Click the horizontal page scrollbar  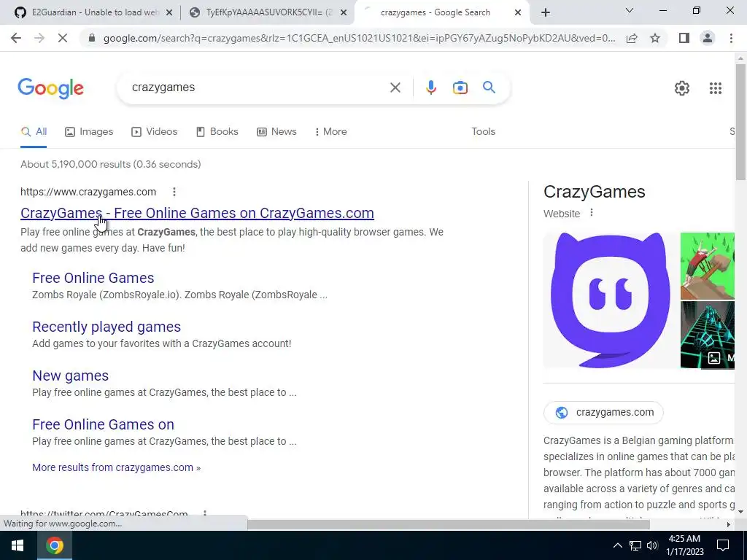449,525
